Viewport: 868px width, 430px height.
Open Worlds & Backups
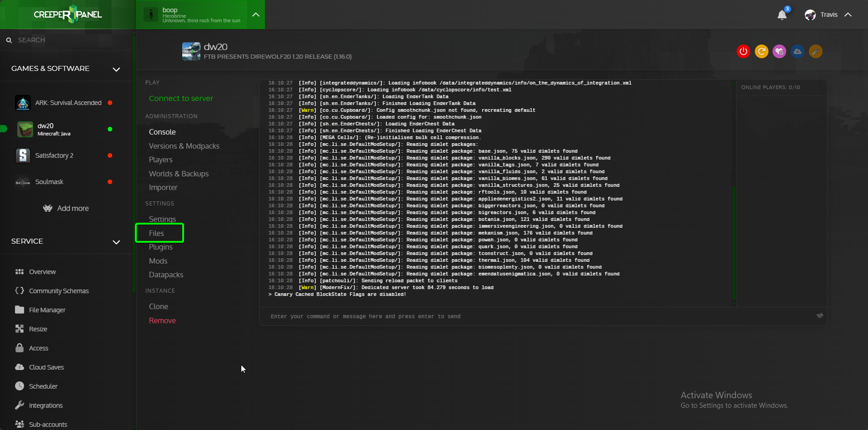[179, 174]
